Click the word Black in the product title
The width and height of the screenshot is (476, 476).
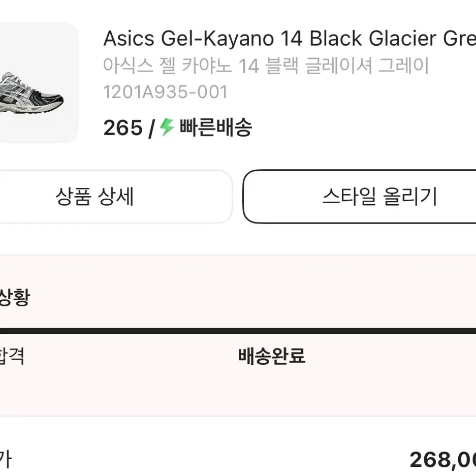pos(335,39)
